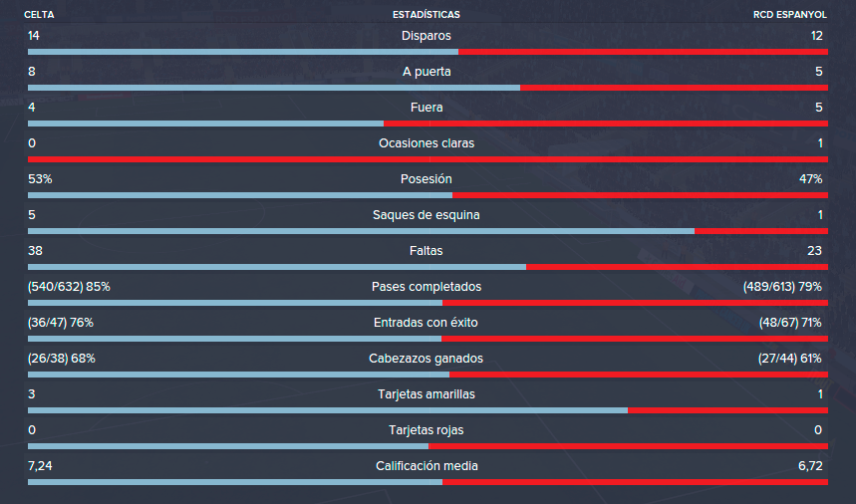The image size is (856, 504).
Task: Click the Ocasiones claras red bar
Action: point(428,159)
